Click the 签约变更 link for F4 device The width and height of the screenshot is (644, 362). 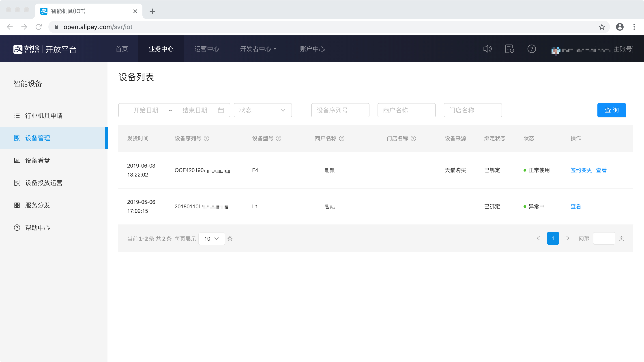[581, 170]
